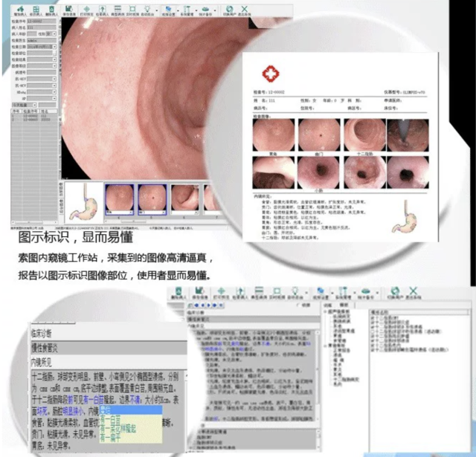Open dropdown arrow beside 自动后台 in top toolbar
The image size is (476, 457).
157,11
